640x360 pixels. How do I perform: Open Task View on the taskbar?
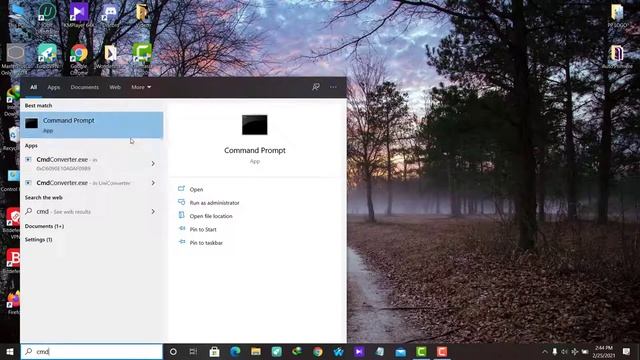click(193, 351)
